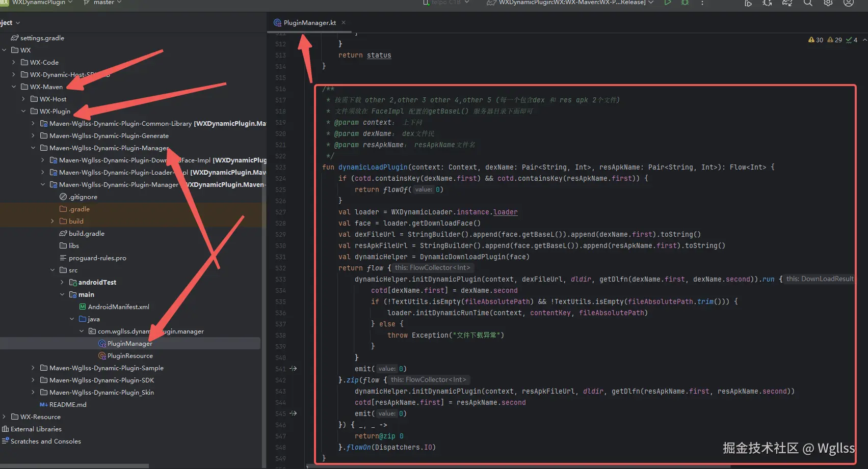Click the 4 typos indicator
Screen dimensions: 868x469
coord(852,40)
